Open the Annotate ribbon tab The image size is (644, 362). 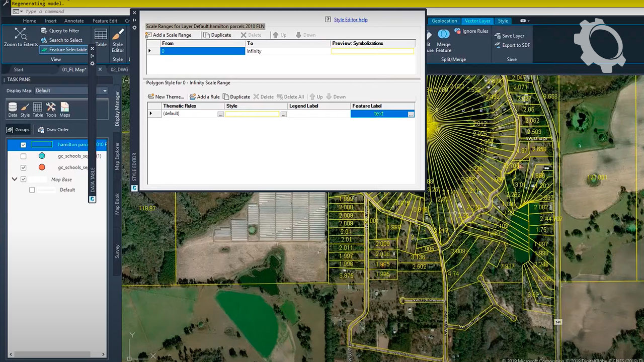tap(74, 21)
